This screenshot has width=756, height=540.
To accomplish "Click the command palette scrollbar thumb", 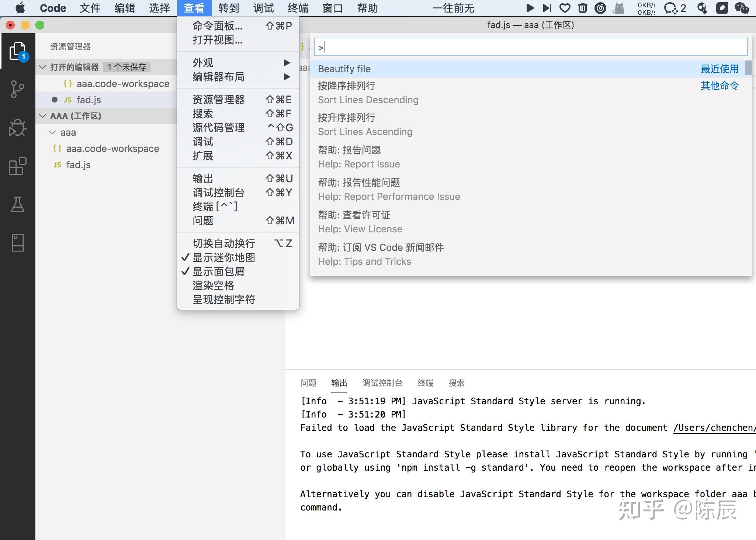I will 748,69.
